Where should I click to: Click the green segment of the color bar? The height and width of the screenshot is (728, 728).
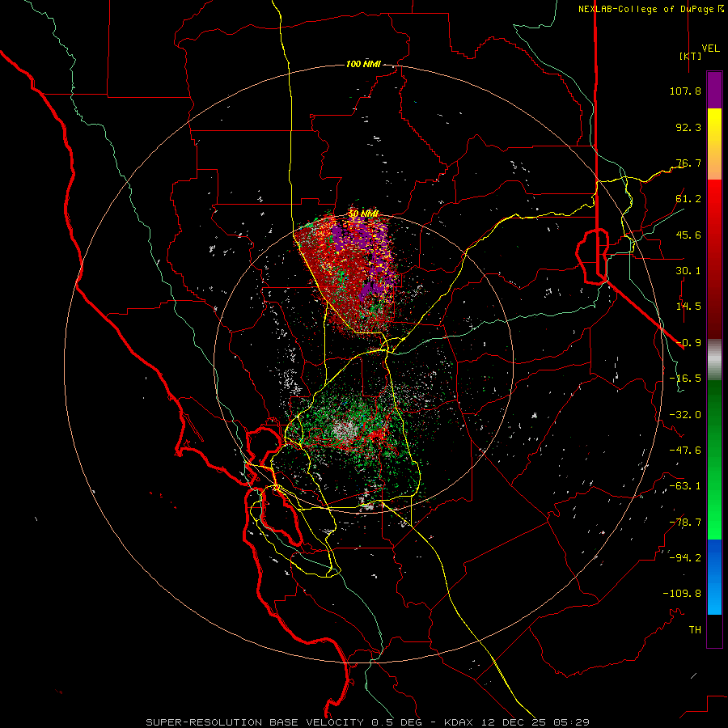[714, 459]
